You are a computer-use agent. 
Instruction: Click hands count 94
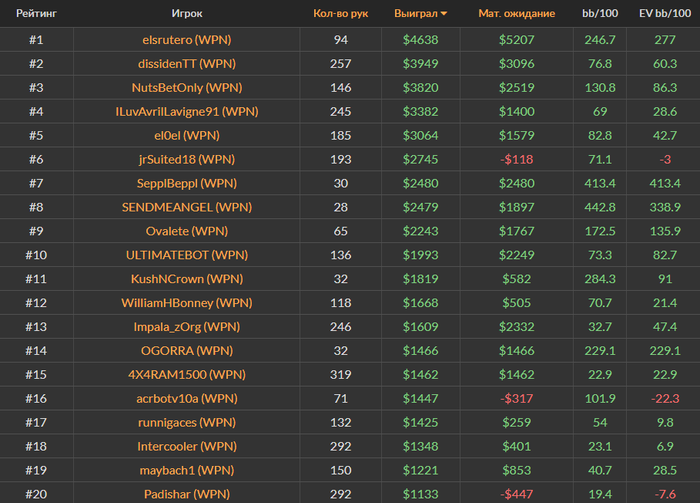tap(341, 40)
